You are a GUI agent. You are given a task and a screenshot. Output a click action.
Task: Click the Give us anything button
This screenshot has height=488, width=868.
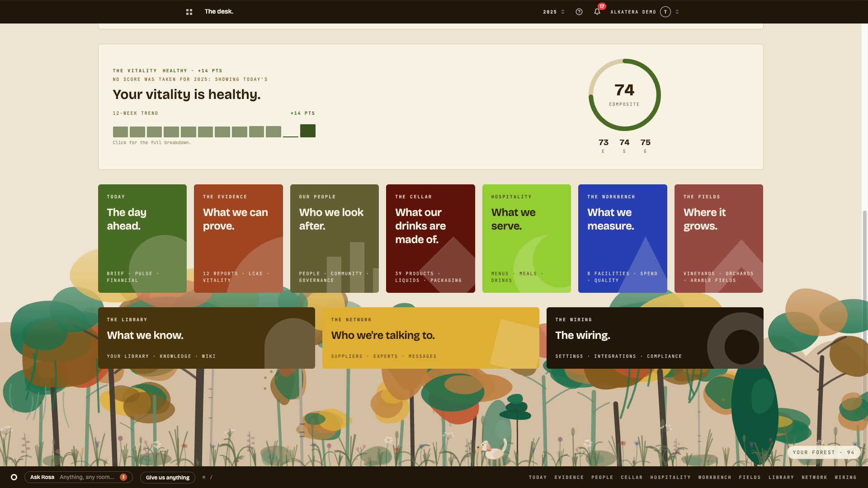168,478
